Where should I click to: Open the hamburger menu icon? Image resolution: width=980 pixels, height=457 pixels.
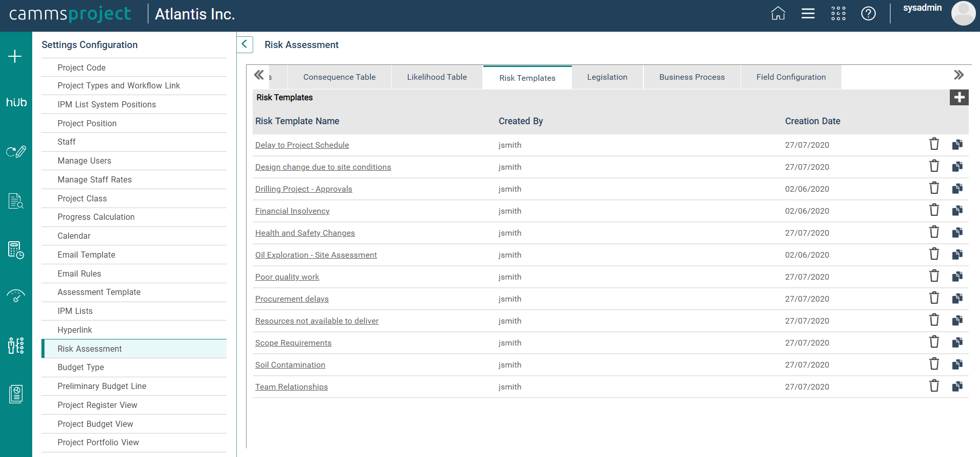tap(808, 13)
